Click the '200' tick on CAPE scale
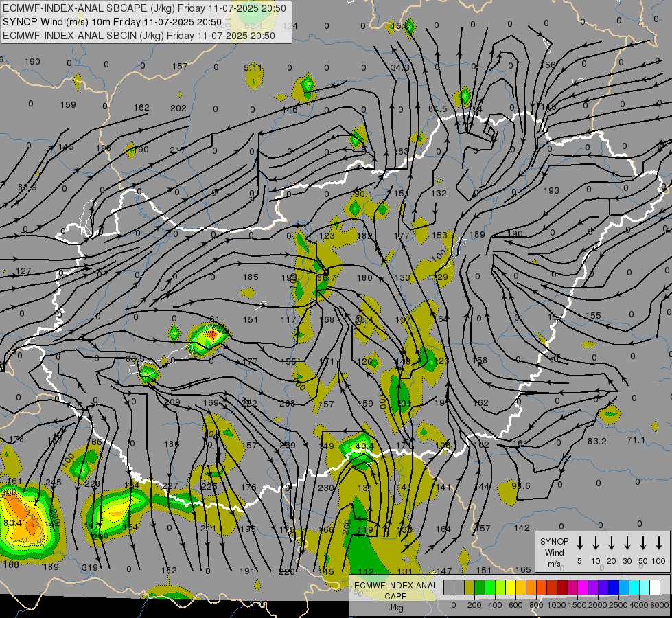672x618 pixels. [x=474, y=605]
